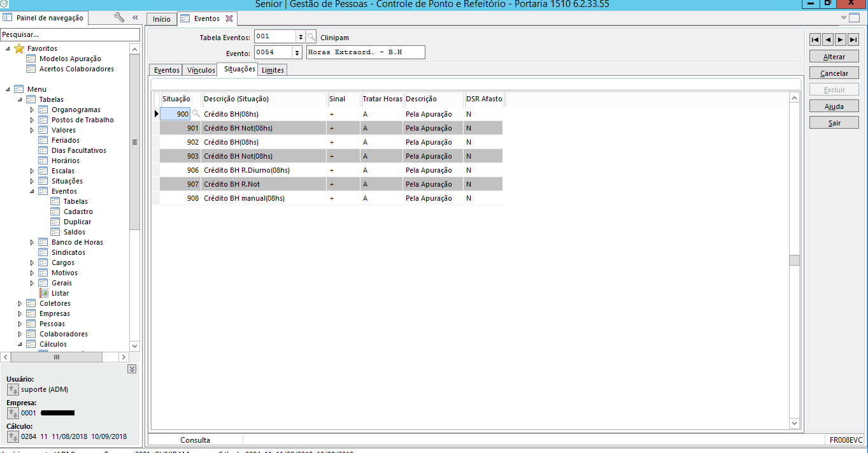
Task: Collapse the Favoritos tree section
Action: 8,48
